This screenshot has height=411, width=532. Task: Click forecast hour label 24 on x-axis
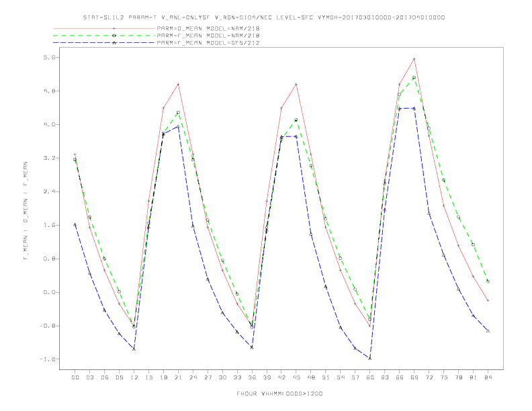193,378
